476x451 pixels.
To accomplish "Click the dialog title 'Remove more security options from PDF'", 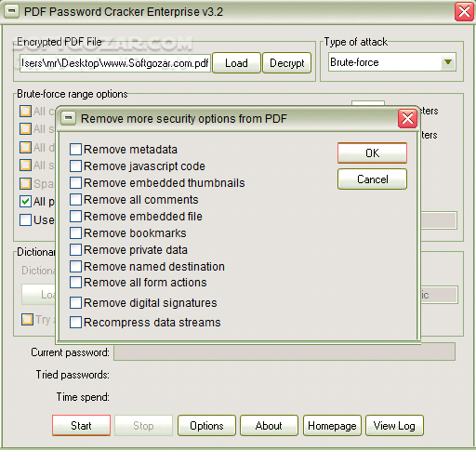I will [x=184, y=118].
